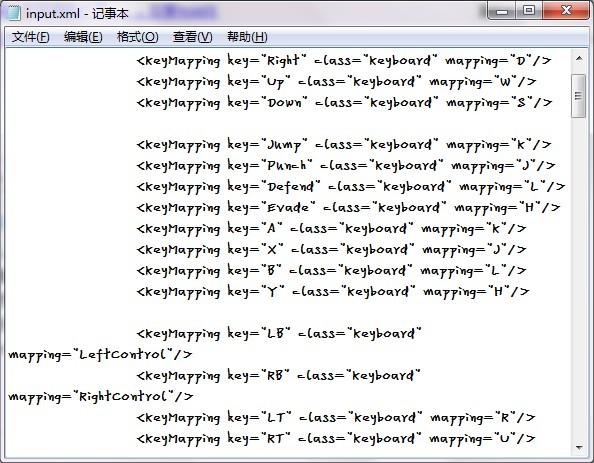Click the Notepad document icon in title bar

pyautogui.click(x=13, y=14)
